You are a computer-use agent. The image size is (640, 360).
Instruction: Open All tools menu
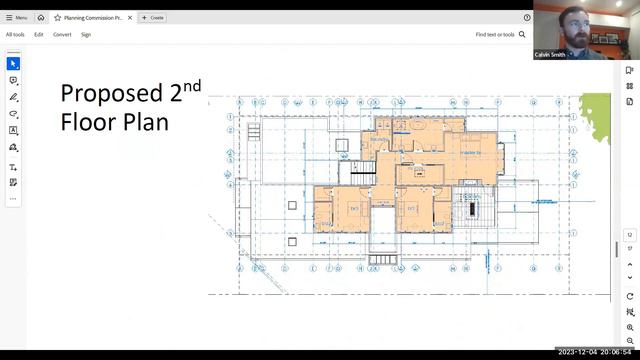15,35
